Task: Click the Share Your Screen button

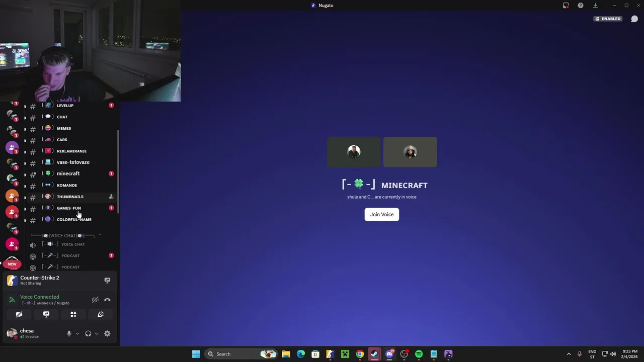Action: tap(46, 314)
